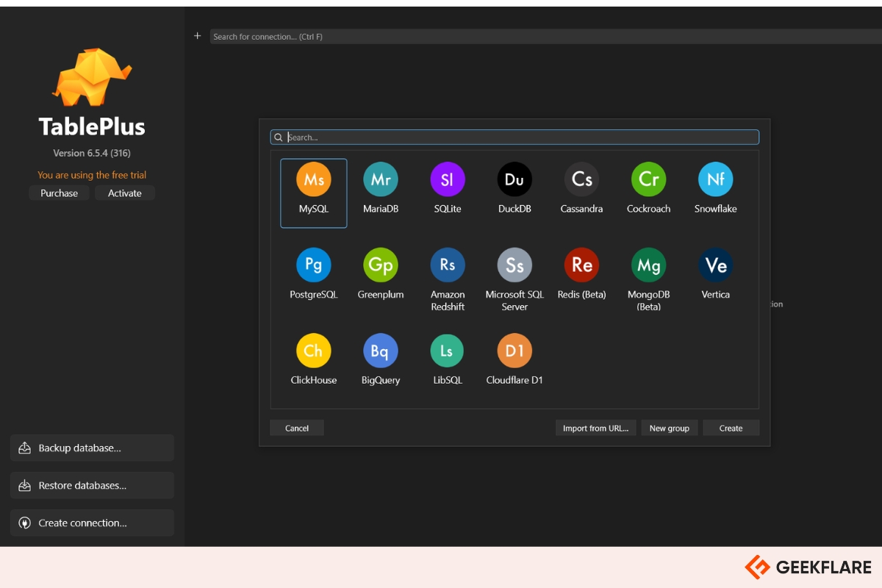
Task: Click the Version 6.5.4 (316) text
Action: tap(92, 154)
